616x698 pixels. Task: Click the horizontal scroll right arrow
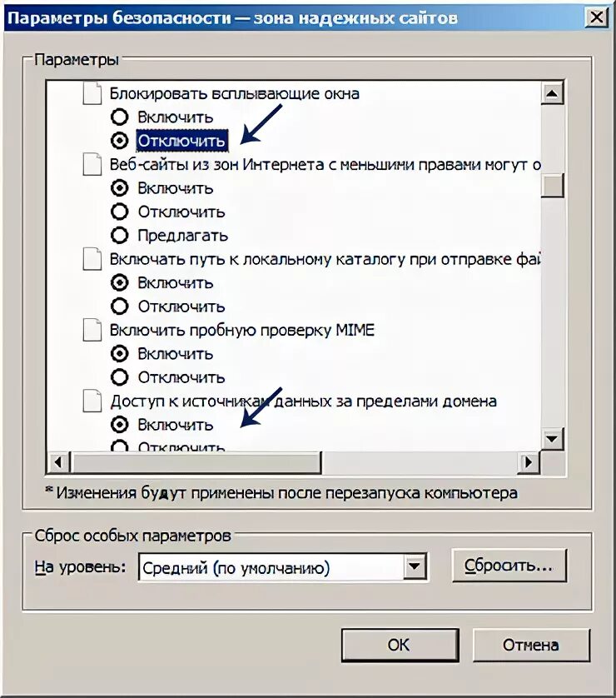point(528,461)
